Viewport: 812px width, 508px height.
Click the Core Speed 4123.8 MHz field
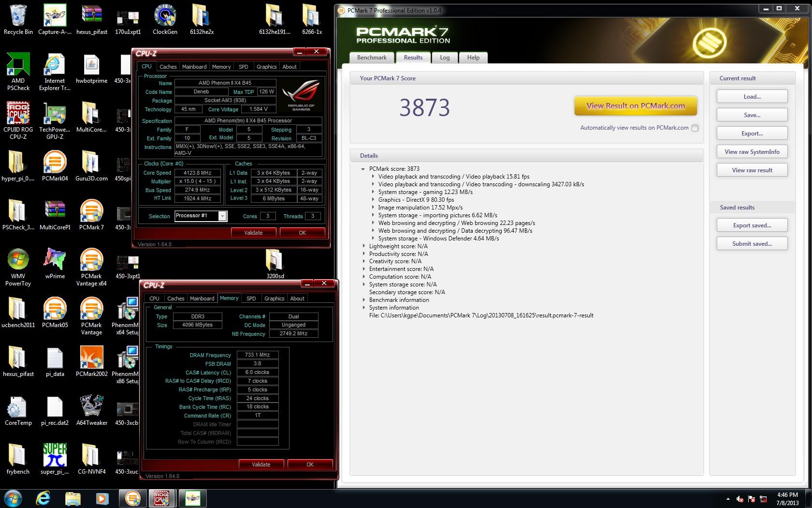(x=197, y=173)
